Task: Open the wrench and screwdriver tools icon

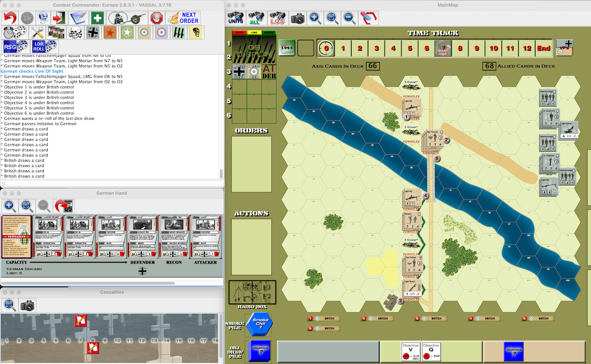Action: [x=38, y=32]
